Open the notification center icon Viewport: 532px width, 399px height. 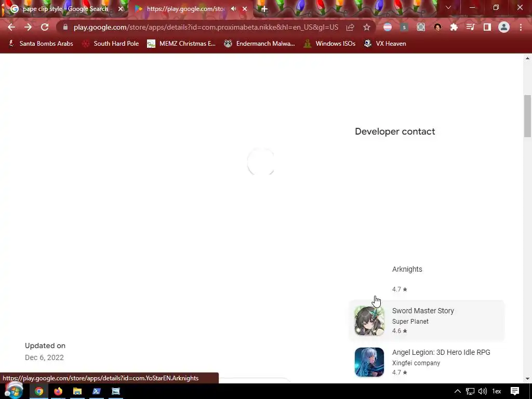click(x=515, y=391)
